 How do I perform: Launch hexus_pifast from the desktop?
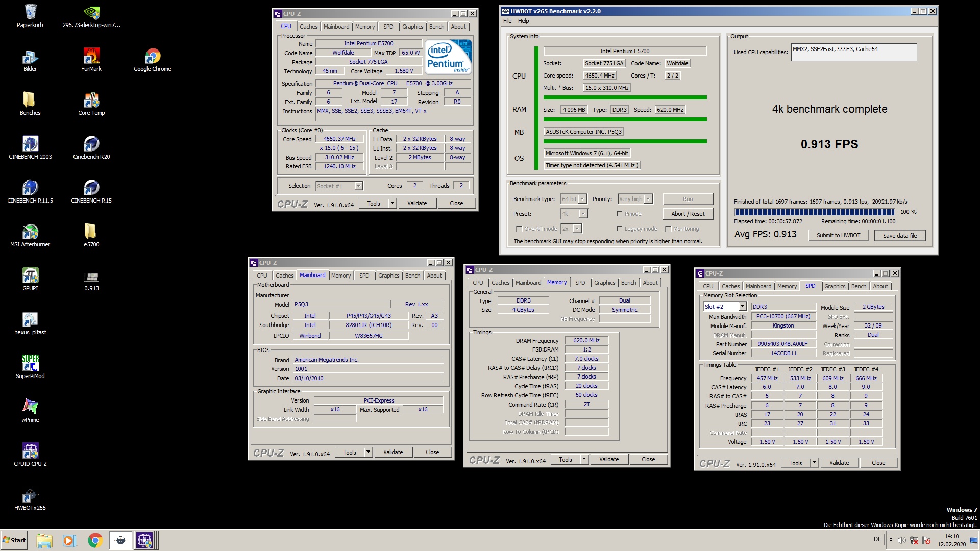tap(30, 322)
